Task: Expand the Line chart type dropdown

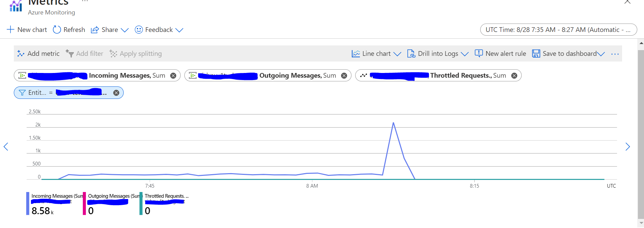Action: (x=376, y=53)
